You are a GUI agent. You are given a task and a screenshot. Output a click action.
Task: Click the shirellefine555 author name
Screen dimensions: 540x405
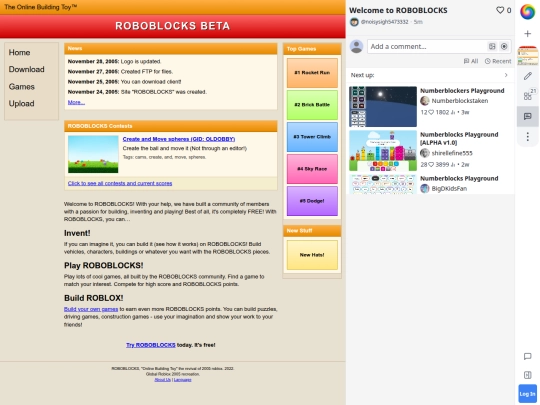point(452,153)
